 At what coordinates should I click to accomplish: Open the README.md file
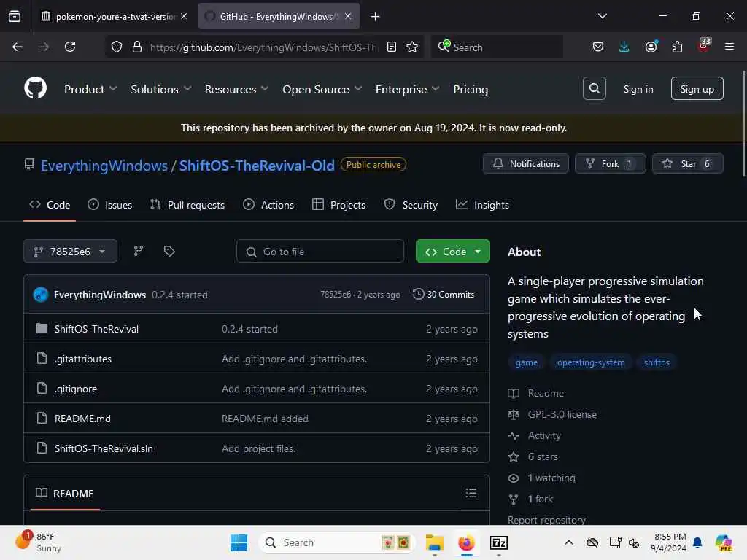(x=82, y=419)
